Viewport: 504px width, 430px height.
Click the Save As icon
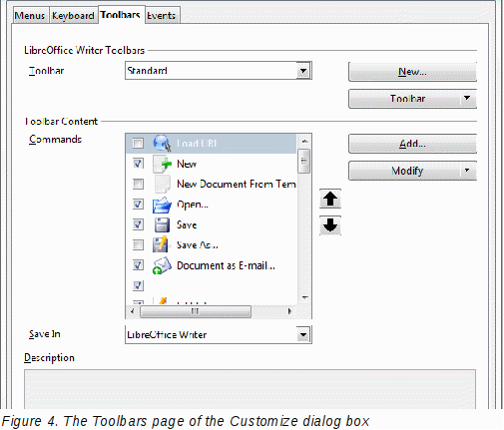161,245
